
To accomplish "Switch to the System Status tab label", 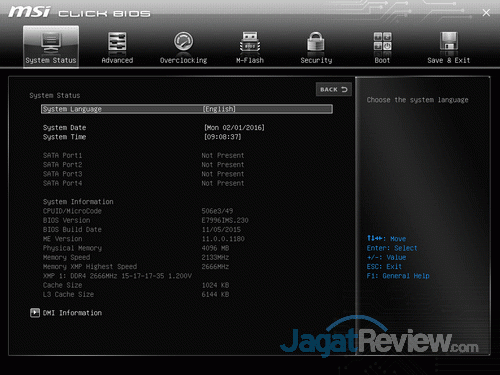I will point(51,60).
